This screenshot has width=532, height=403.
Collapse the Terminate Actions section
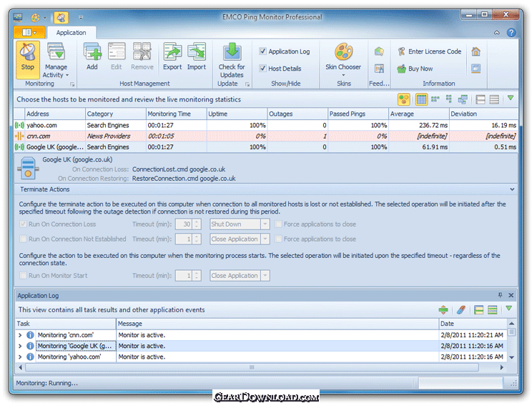(x=512, y=189)
